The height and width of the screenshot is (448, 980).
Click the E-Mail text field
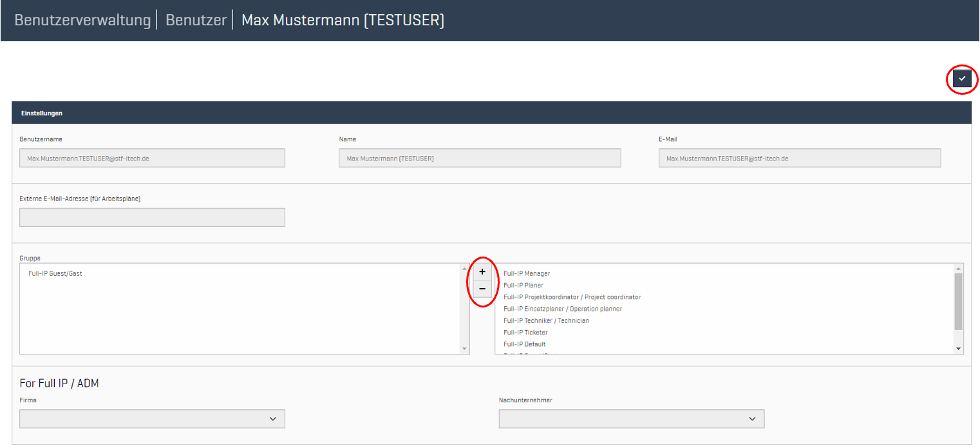pyautogui.click(x=799, y=158)
